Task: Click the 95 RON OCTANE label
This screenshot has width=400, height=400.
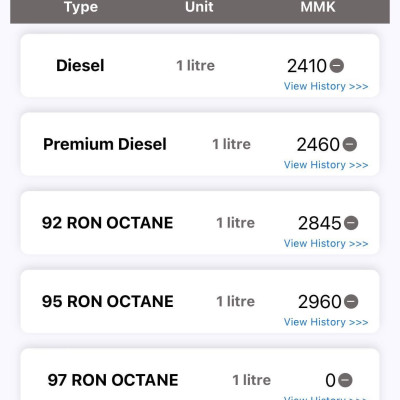Action: [x=107, y=301]
